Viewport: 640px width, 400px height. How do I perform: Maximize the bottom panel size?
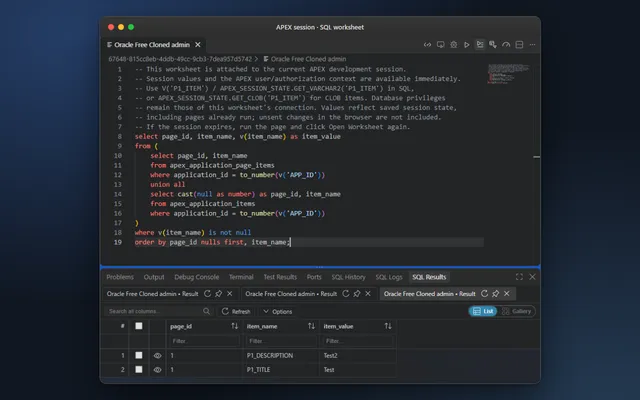[519, 277]
